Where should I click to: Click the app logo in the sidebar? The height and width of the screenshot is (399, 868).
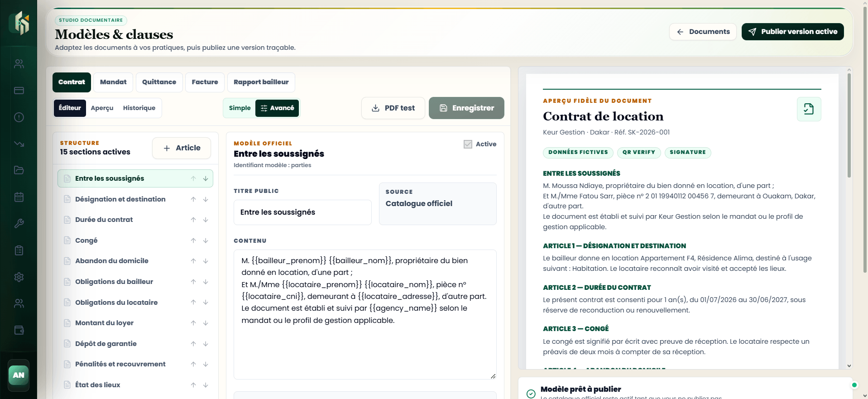pos(19,23)
